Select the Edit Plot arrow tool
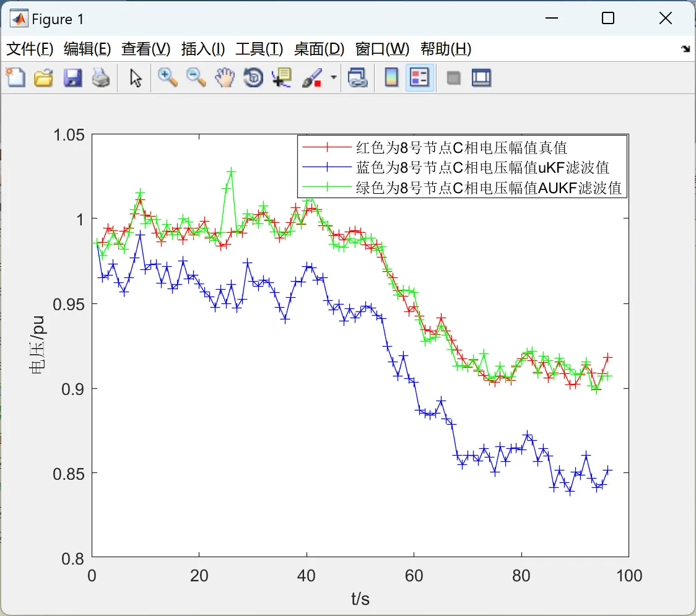The height and width of the screenshot is (616, 696). [x=136, y=77]
